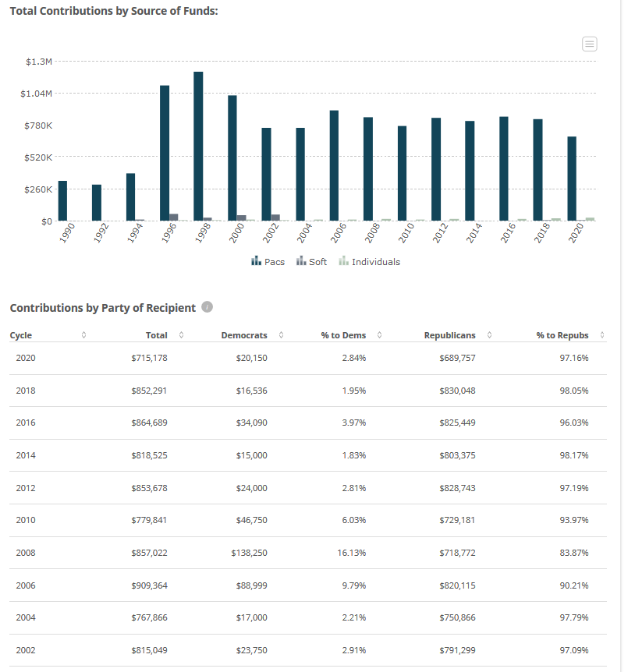The height and width of the screenshot is (672, 628).
Task: Click percentage 83.87% to Repubs
Action: (x=574, y=553)
